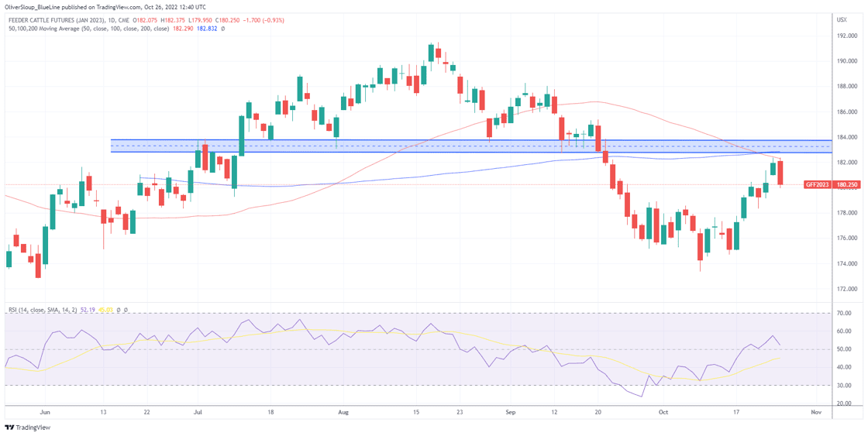Click the 190.000 price axis label
This screenshot has height=436, width=868.
pos(846,61)
